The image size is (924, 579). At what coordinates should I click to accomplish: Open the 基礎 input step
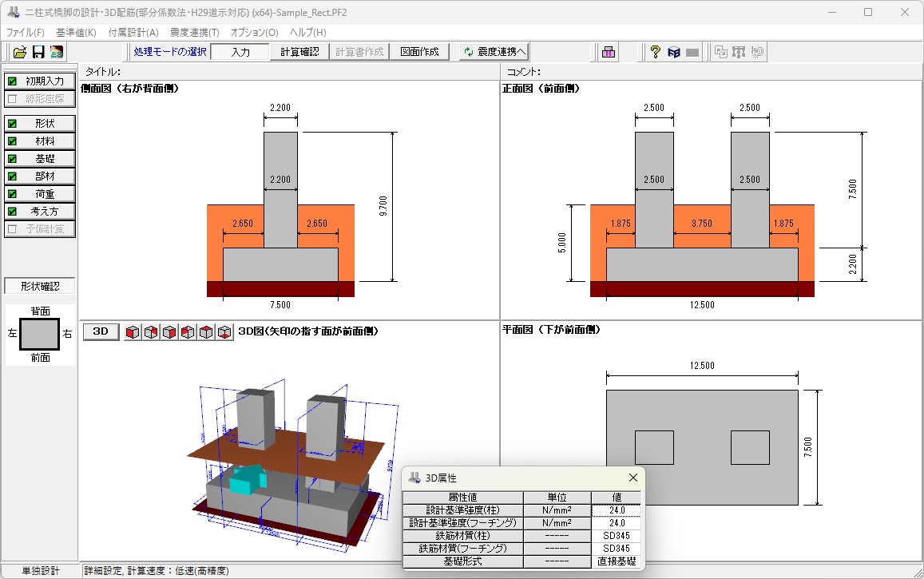40,158
